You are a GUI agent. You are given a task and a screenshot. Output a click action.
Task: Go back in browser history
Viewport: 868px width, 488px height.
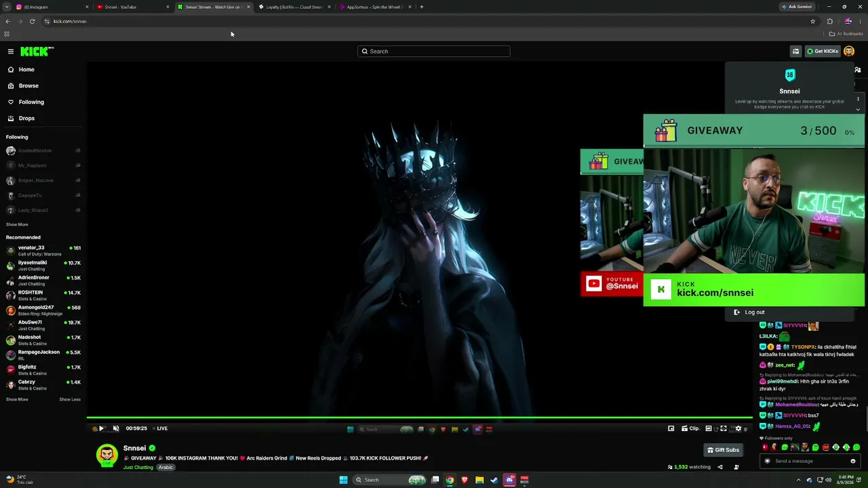pos(7,21)
